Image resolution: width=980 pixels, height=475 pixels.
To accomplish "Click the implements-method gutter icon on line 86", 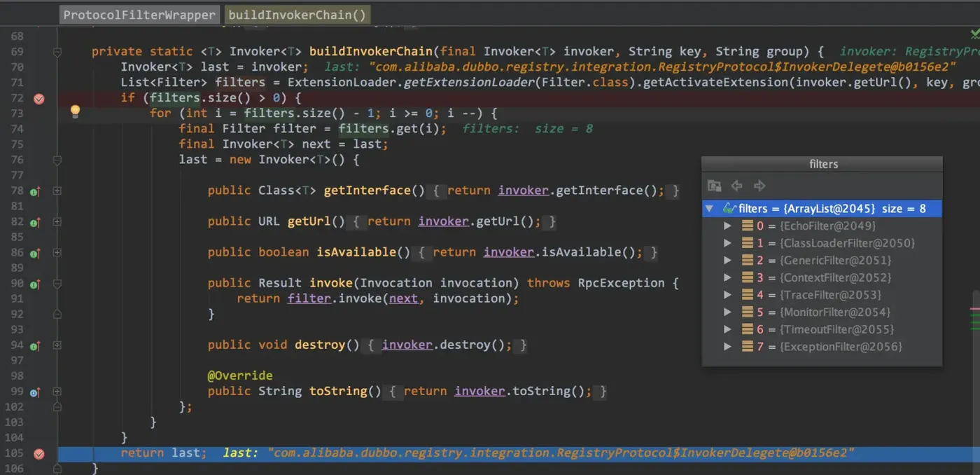I will [36, 252].
